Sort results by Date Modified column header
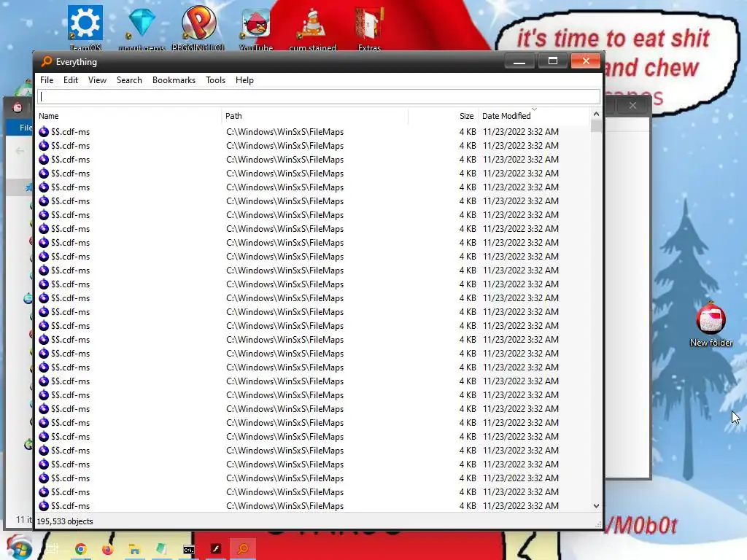The width and height of the screenshot is (747, 560). [x=533, y=116]
